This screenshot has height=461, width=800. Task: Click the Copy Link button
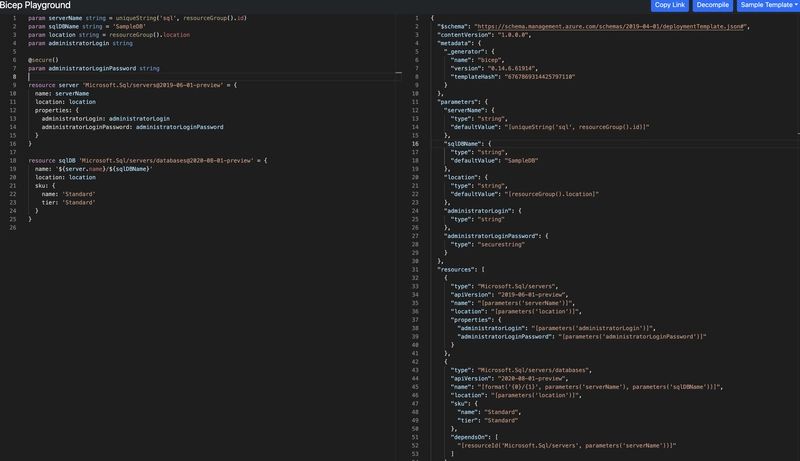point(669,5)
